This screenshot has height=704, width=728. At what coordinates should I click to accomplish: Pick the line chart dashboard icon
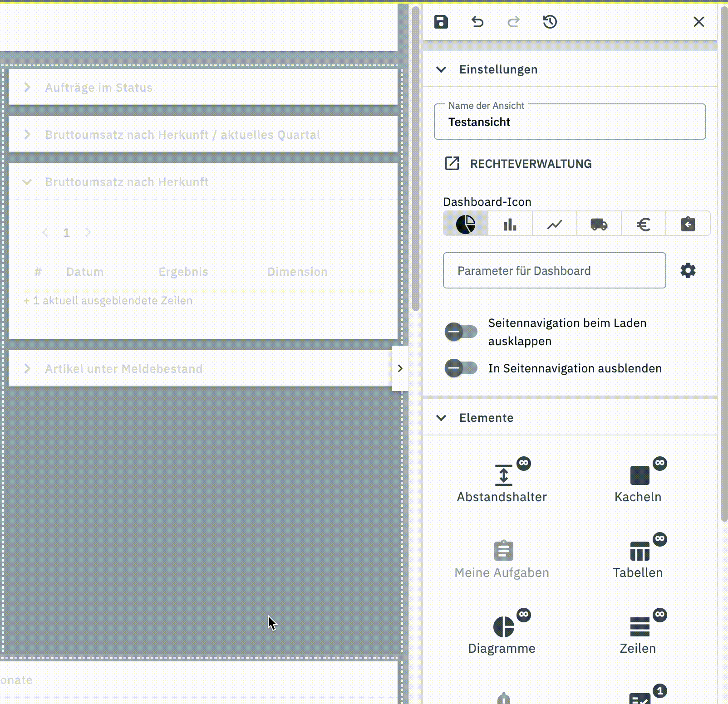point(554,224)
